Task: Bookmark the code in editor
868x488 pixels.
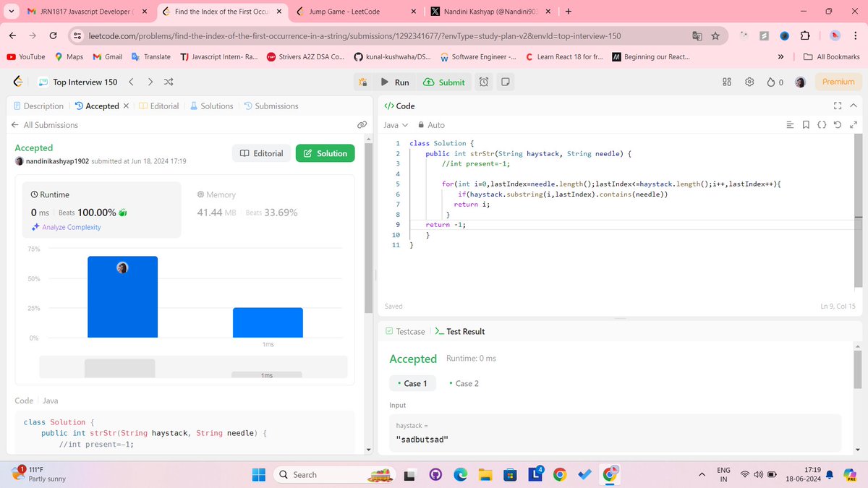Action: point(806,125)
